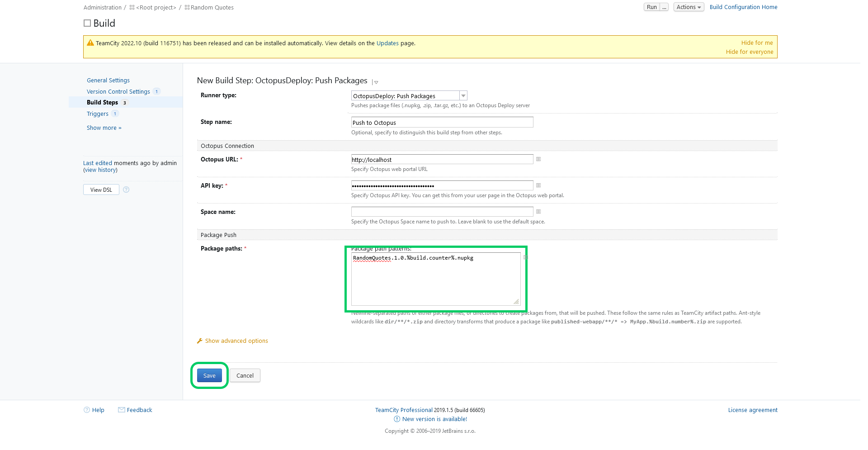Go to Random Quotes breadcrumb
Image resolution: width=868 pixels, height=450 pixels.
[x=212, y=8]
